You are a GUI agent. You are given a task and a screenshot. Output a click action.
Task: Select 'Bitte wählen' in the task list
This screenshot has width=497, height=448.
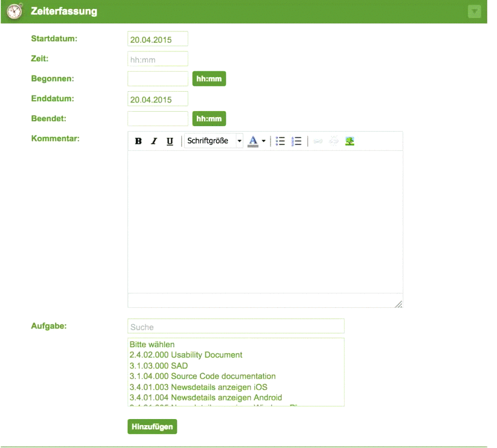coord(236,344)
